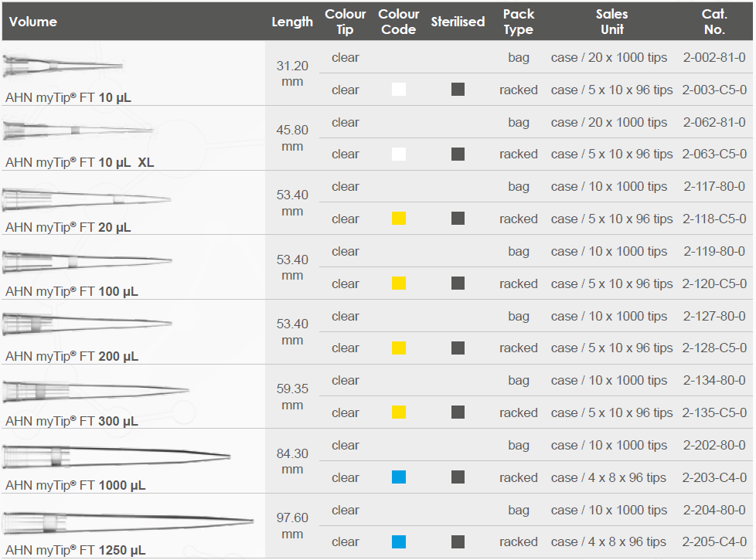The image size is (756, 560).
Task: Click the "Cat. No." column header
Action: point(714,22)
